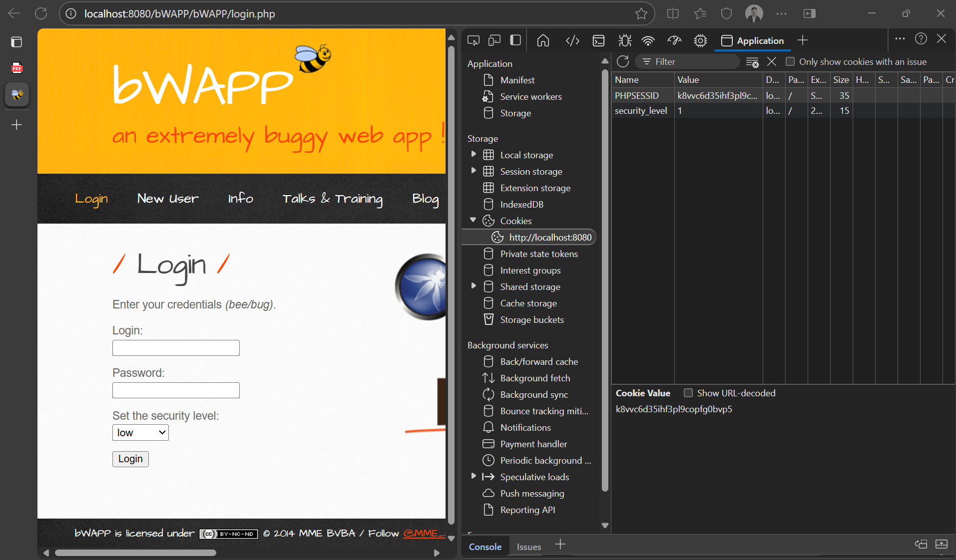Open the Elements panel code icon
Image resolution: width=956 pixels, height=560 pixels.
pyautogui.click(x=572, y=40)
